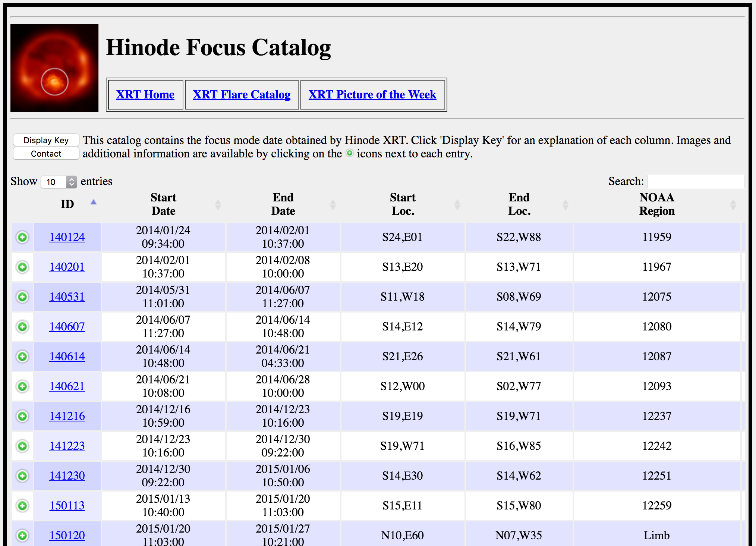
Task: Open the Show entries count dropdown
Action: click(59, 182)
